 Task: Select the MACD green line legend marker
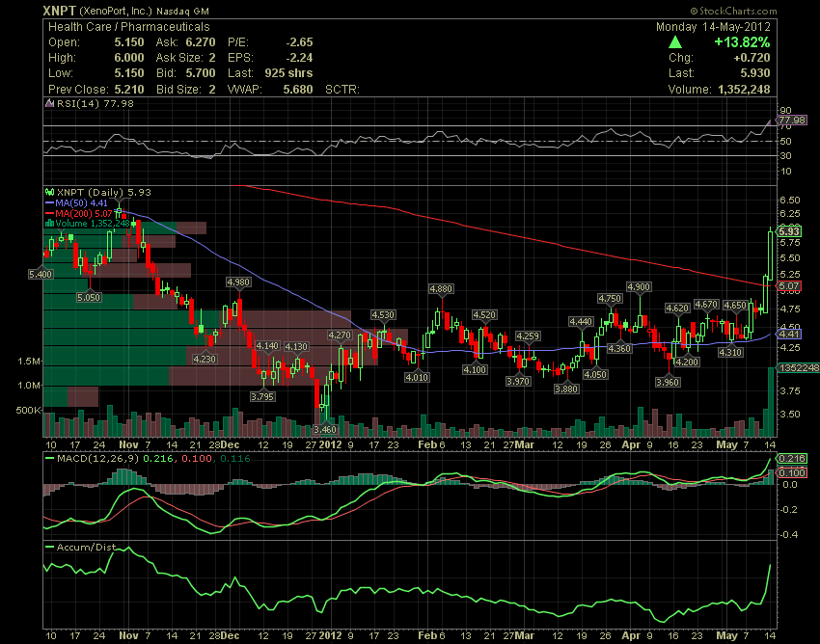click(49, 459)
